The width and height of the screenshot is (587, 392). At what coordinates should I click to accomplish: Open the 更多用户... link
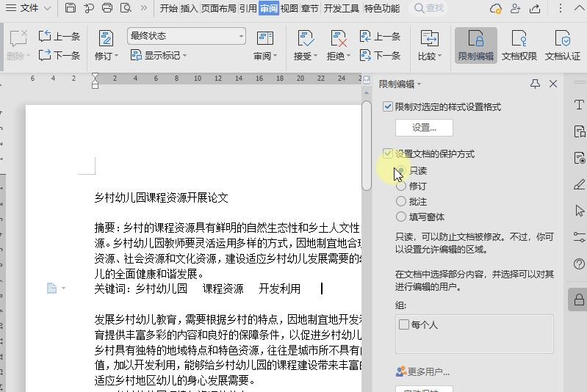[x=423, y=371]
